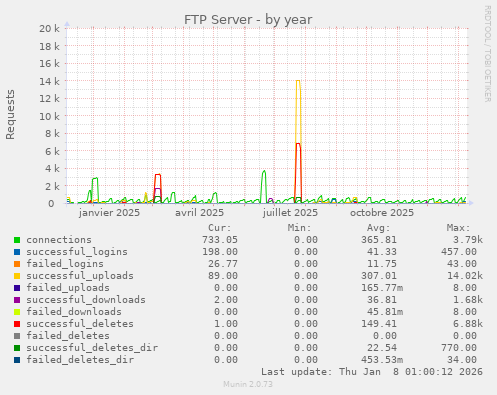Click successful_deletes average value 149.41

[x=379, y=324]
